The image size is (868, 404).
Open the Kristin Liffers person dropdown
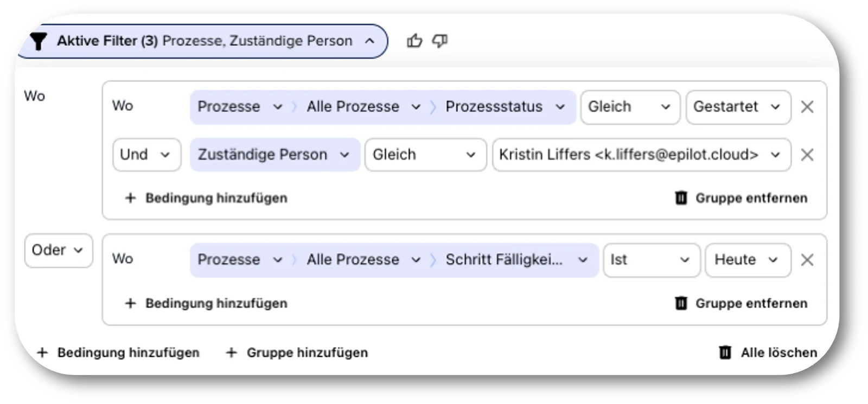point(641,155)
